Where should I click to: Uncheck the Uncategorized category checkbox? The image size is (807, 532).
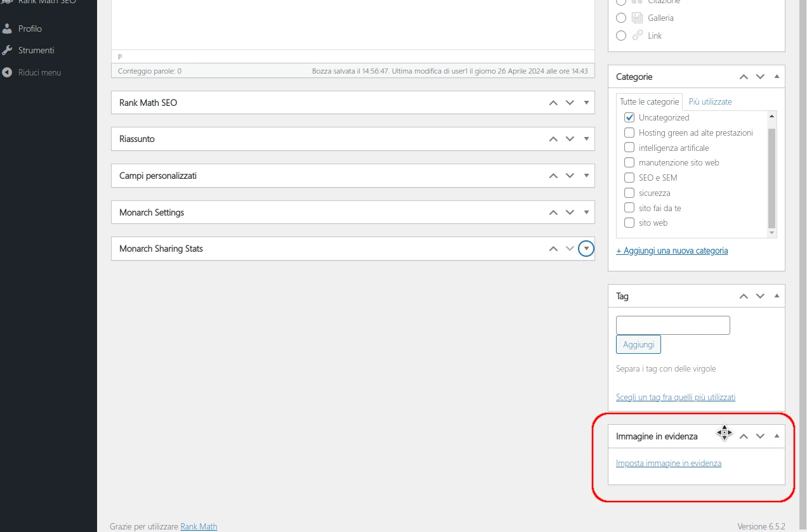point(629,117)
